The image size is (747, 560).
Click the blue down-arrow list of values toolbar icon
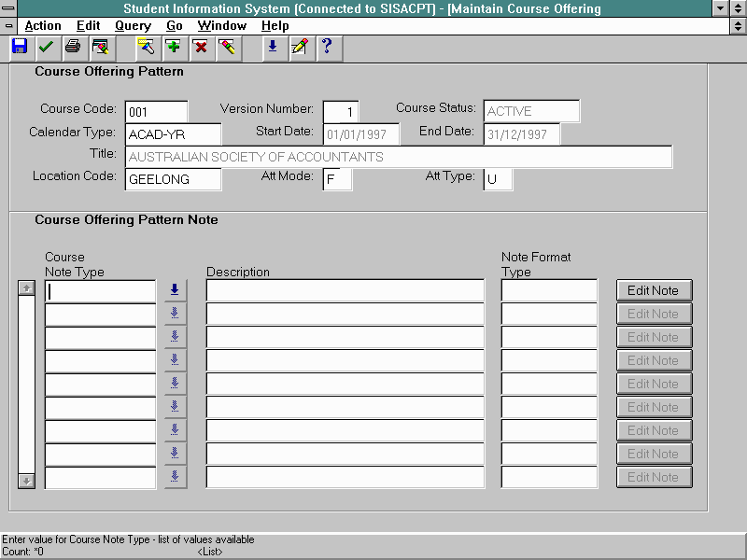(272, 47)
